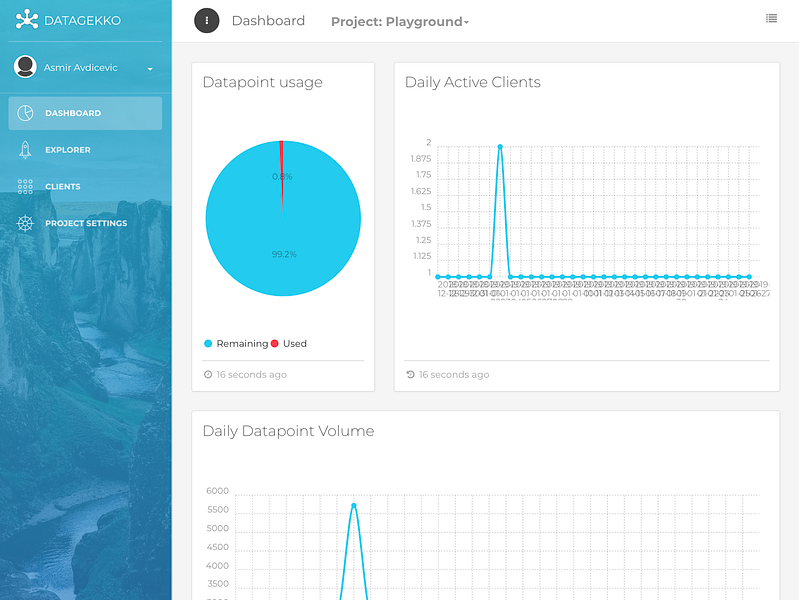
Task: Expand the user menu arrow beside Asmir Avdicevic
Action: [150, 69]
